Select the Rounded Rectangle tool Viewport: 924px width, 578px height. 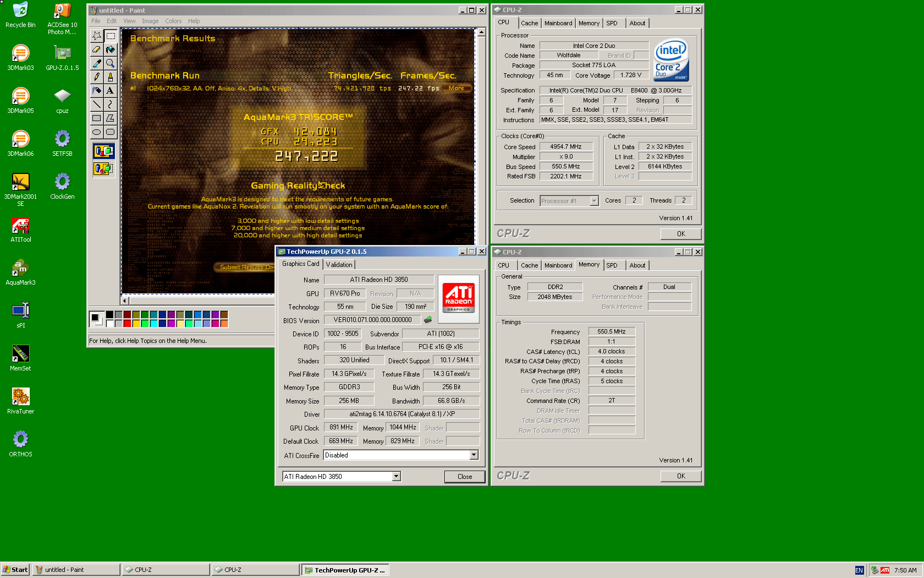pyautogui.click(x=110, y=132)
